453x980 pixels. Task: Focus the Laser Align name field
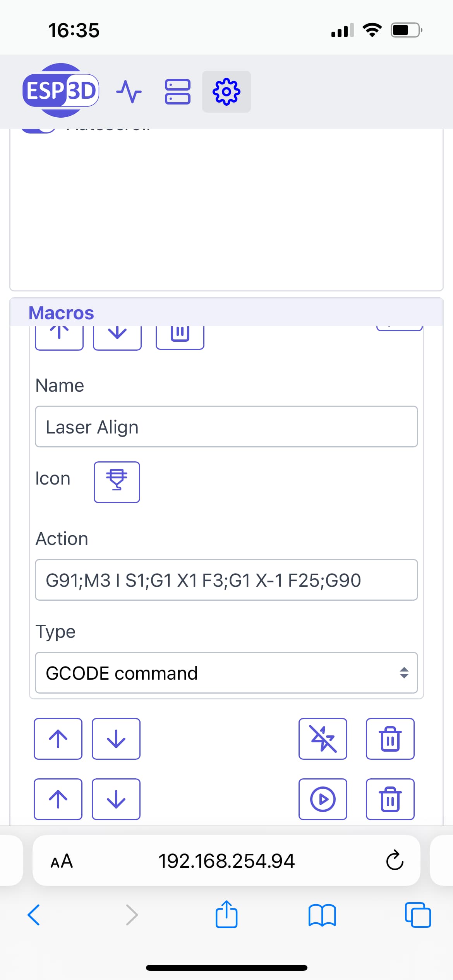(x=226, y=427)
